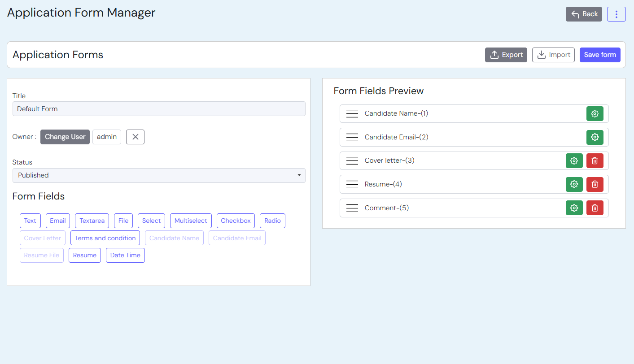Add a Radio field type
Viewport: 634px width, 364px height.
point(272,221)
